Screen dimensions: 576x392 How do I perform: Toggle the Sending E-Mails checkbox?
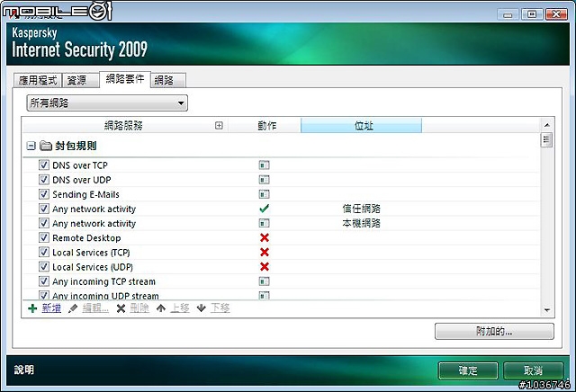44,194
